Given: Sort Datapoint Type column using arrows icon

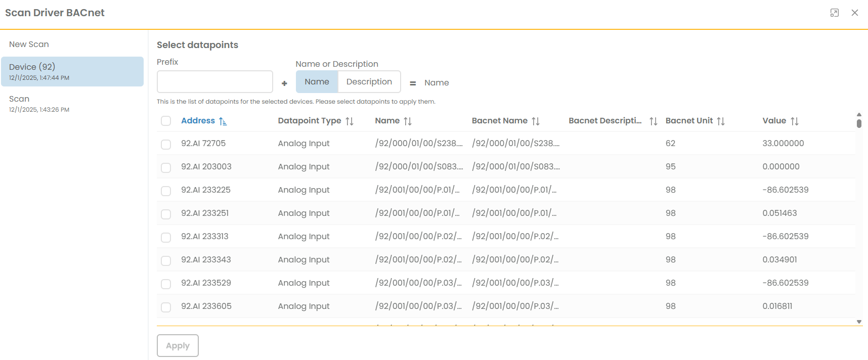Looking at the screenshot, I should [350, 121].
